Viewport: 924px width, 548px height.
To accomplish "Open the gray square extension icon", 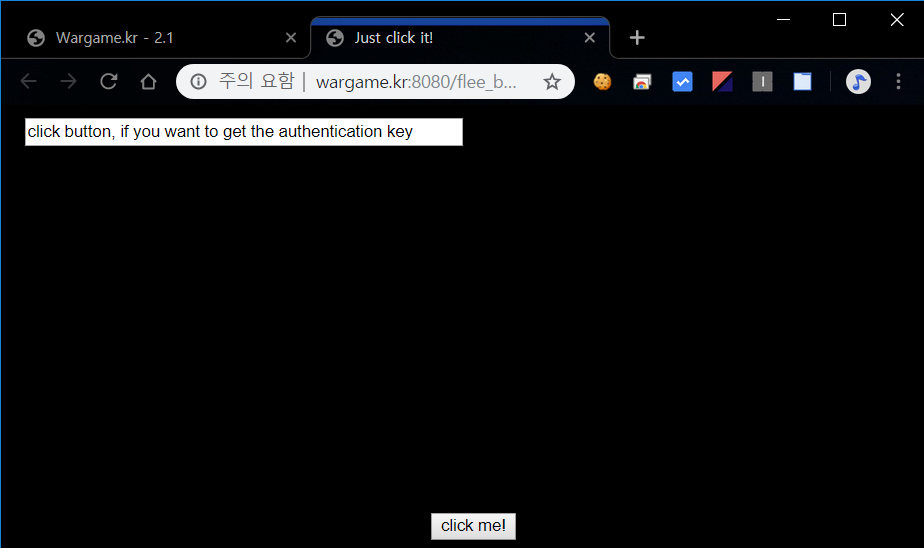I will pos(763,81).
